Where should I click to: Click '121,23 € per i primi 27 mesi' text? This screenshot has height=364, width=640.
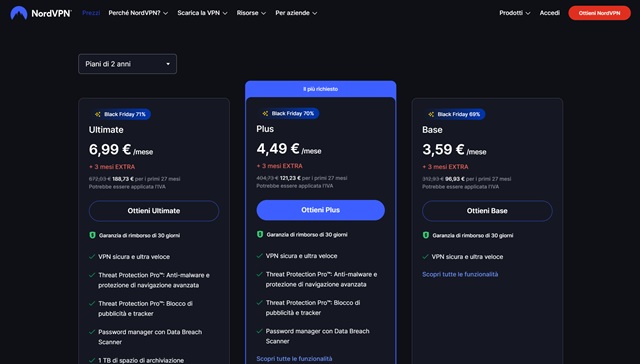tap(313, 178)
